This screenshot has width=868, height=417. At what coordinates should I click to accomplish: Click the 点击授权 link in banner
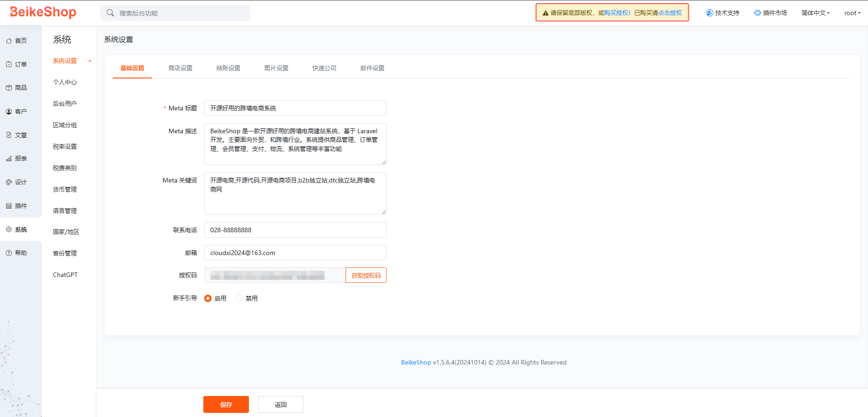[x=670, y=13]
